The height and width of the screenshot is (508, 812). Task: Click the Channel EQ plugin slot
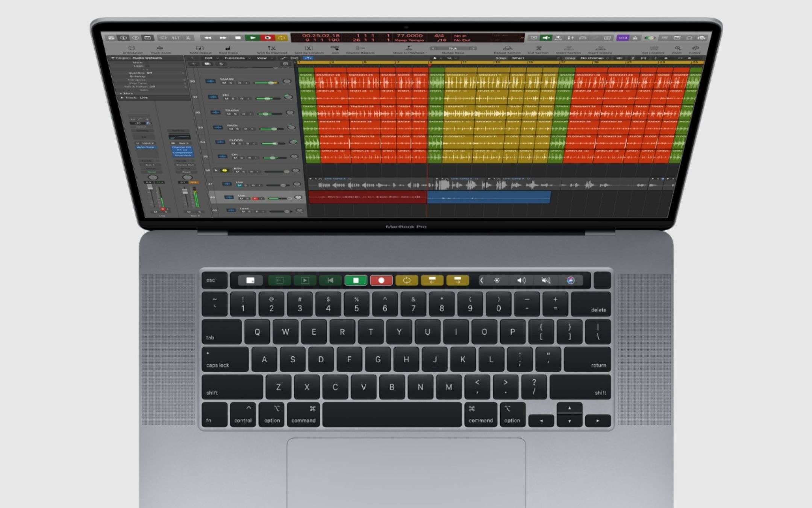pyautogui.click(x=182, y=148)
